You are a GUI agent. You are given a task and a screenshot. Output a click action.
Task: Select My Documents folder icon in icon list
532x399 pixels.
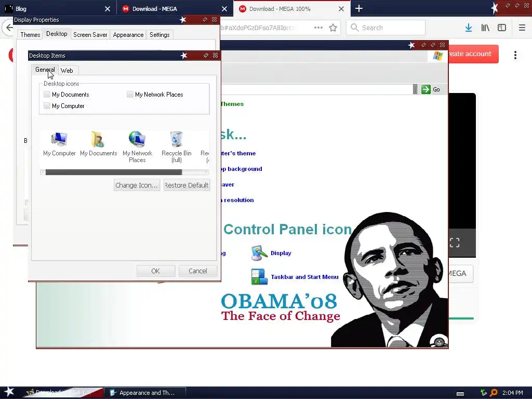tap(98, 139)
